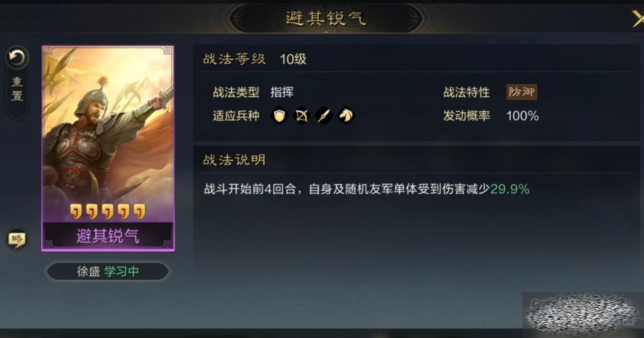The width and height of the screenshot is (644, 338).
Task: Click the 战法等级 10级 level text
Action: coord(255,59)
